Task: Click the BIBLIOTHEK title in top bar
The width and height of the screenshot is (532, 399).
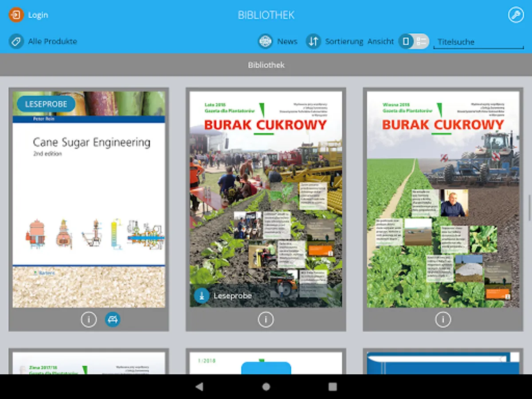Action: point(266,15)
